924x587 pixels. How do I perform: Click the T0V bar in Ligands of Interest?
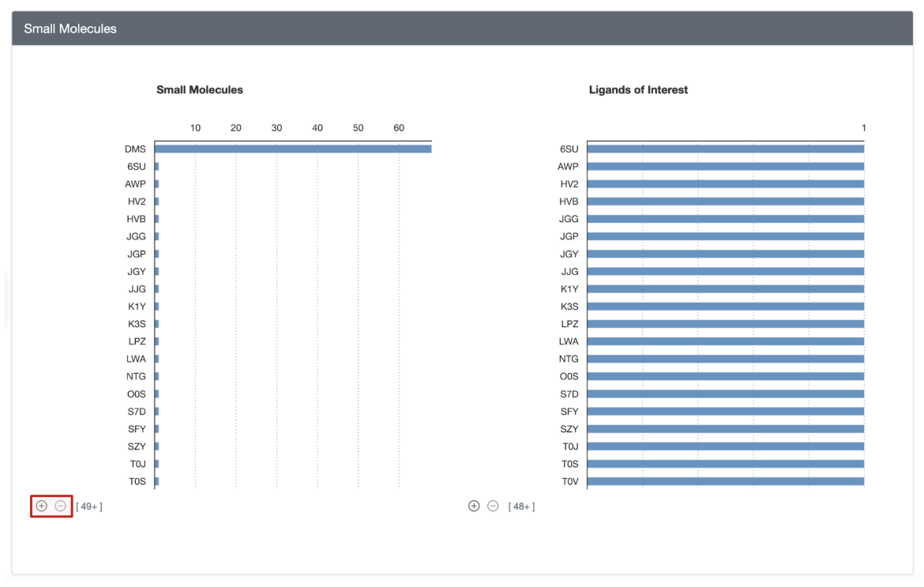point(725,481)
